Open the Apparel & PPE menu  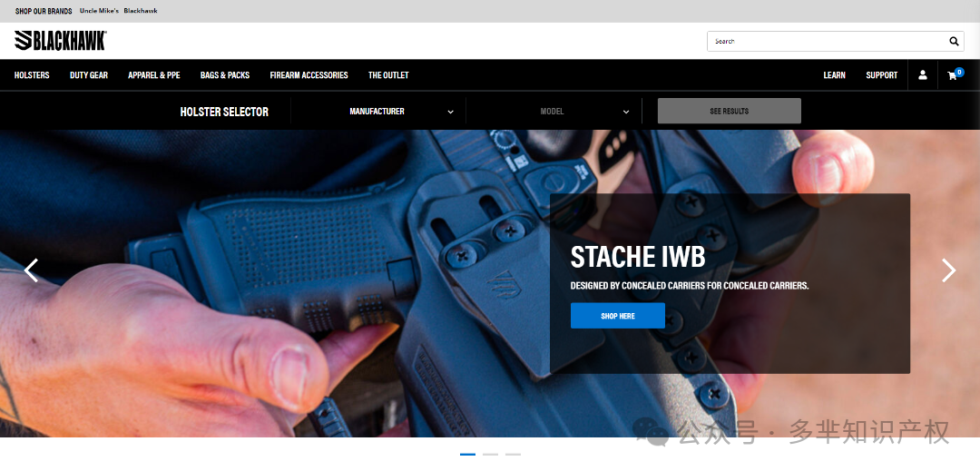153,75
